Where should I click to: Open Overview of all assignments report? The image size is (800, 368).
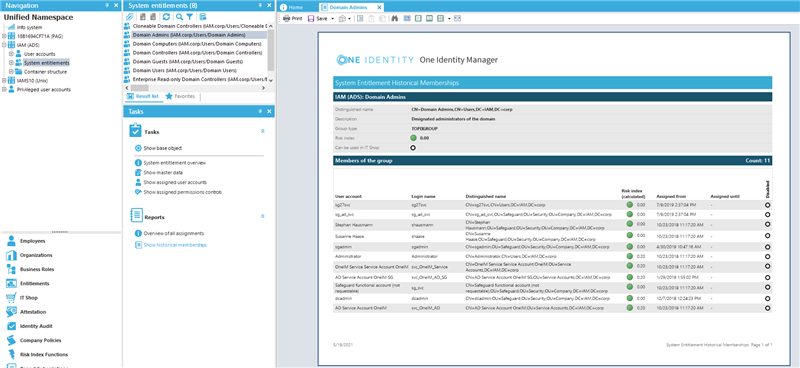tap(173, 233)
